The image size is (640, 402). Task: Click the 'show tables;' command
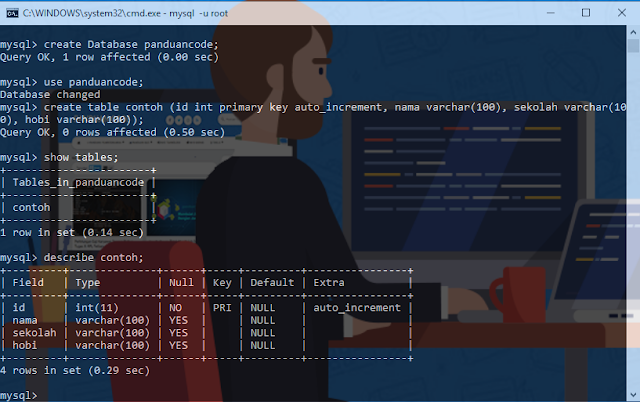(x=81, y=157)
